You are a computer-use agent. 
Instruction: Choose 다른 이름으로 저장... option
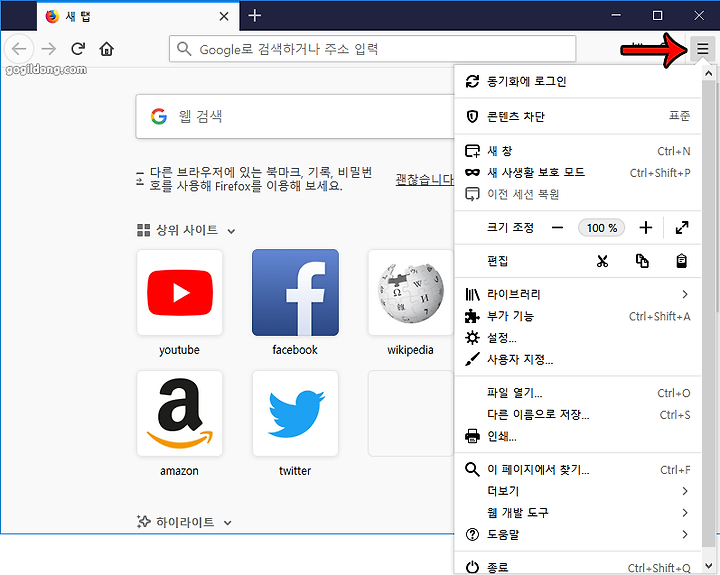point(578,415)
